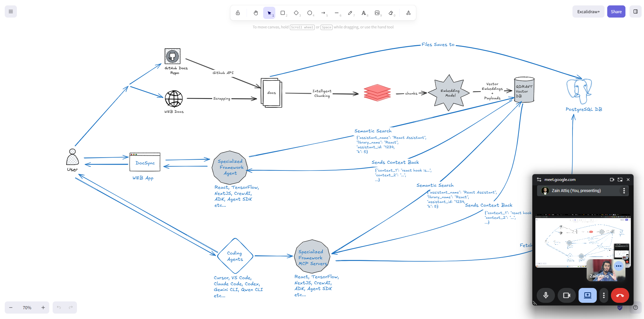Select the Pencil freedraw tool
Viewport: 644px width, 319px height.
point(350,13)
